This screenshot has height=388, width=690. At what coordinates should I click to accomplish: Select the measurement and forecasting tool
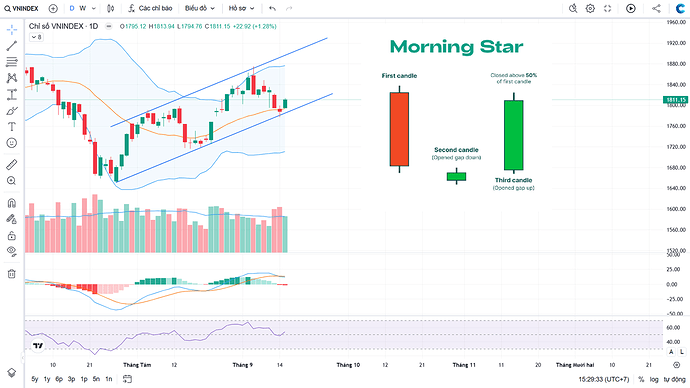pos(12,95)
